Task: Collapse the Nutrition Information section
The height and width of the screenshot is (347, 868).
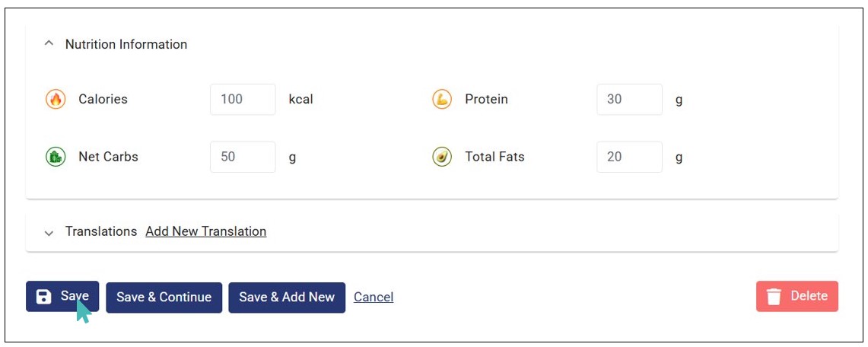Action: (x=49, y=44)
